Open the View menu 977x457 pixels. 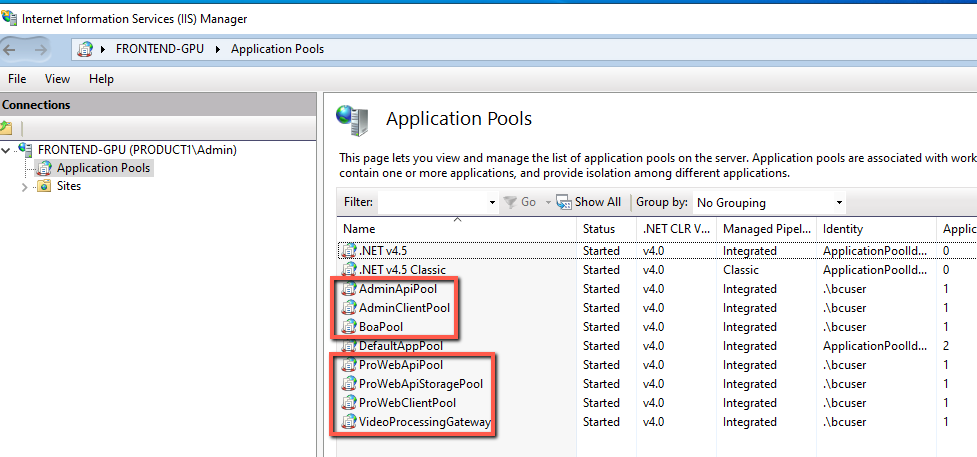pos(57,79)
